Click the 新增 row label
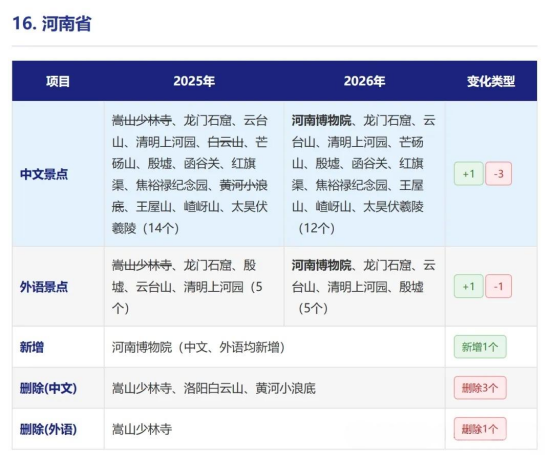Viewport: 553px width, 458px height. click(32, 347)
